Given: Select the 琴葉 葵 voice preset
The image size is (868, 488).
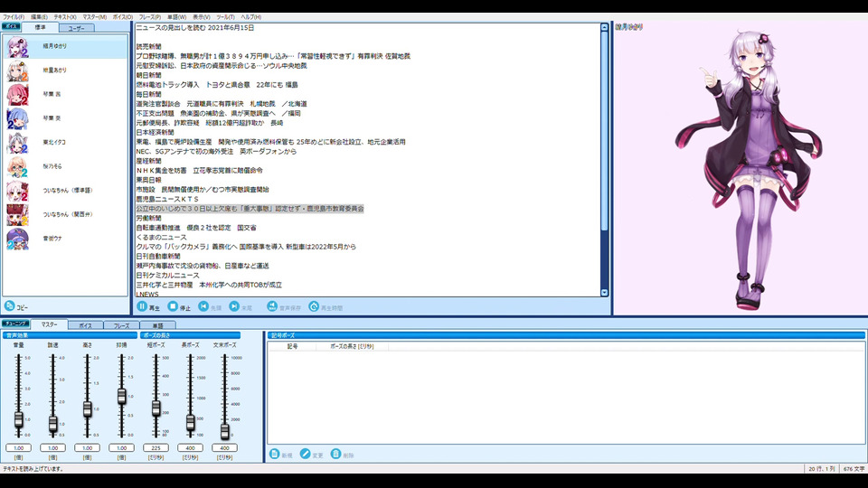Looking at the screenshot, I should point(65,118).
